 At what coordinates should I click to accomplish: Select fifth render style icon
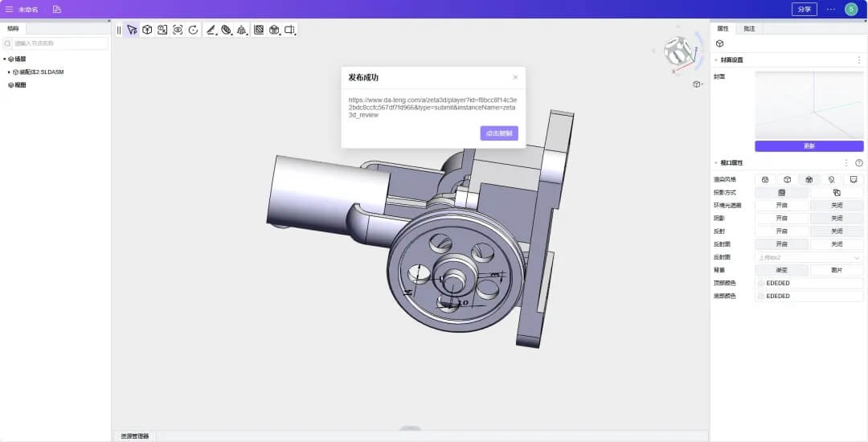(x=854, y=179)
